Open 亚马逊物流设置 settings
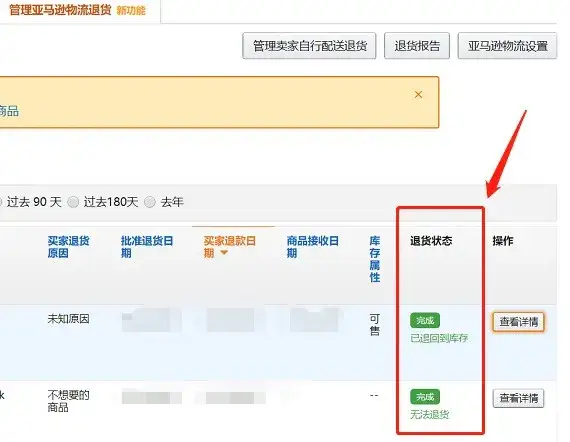This screenshot has width=570, height=442. 507,46
